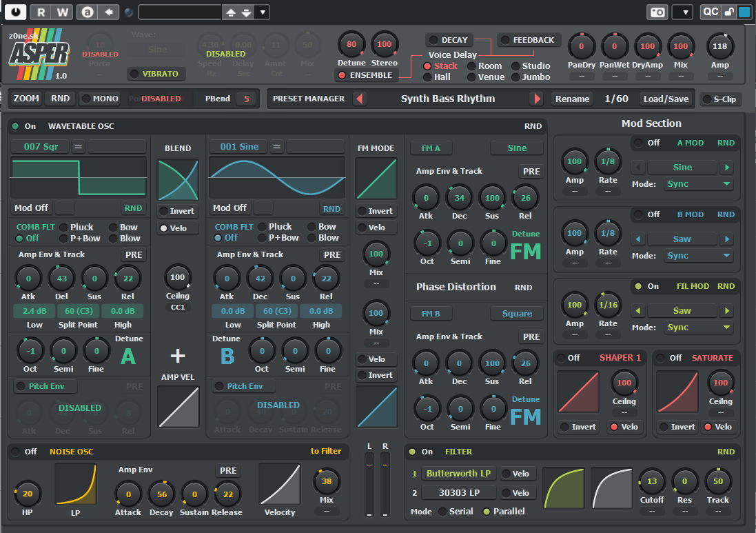Select previous preset with red left arrow
The width and height of the screenshot is (756, 533).
click(x=358, y=99)
